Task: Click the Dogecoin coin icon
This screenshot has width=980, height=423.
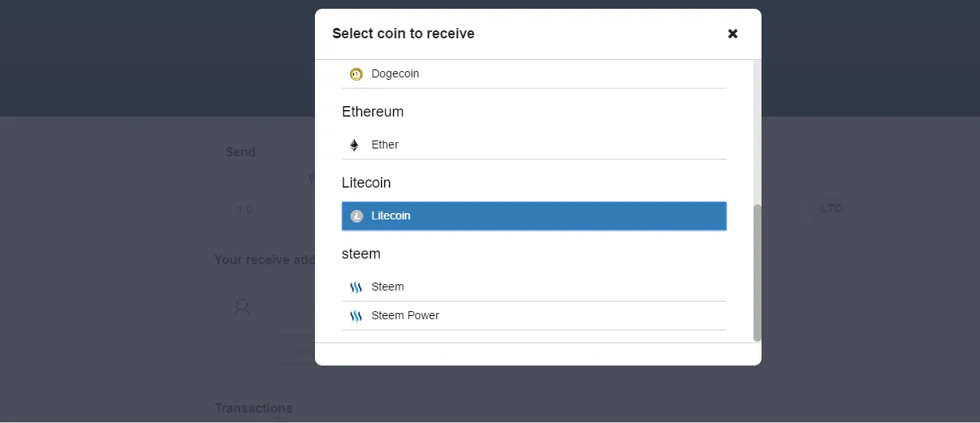Action: pos(356,74)
